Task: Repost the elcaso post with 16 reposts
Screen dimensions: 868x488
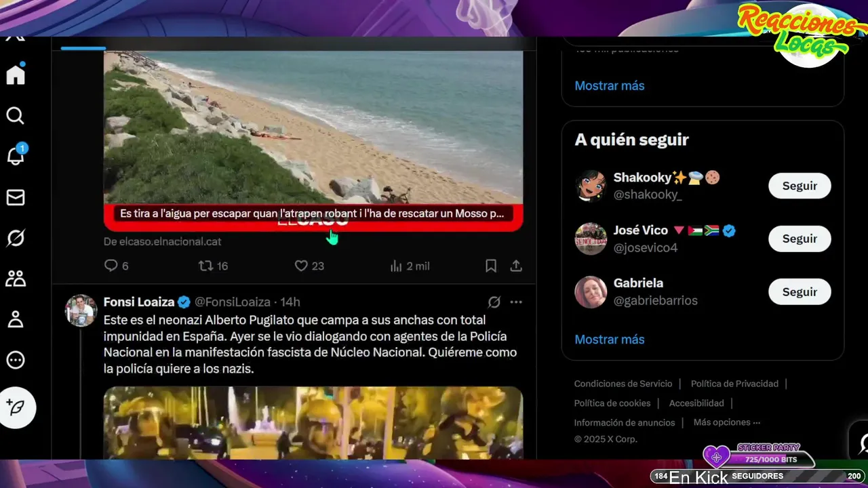Action: 213,266
